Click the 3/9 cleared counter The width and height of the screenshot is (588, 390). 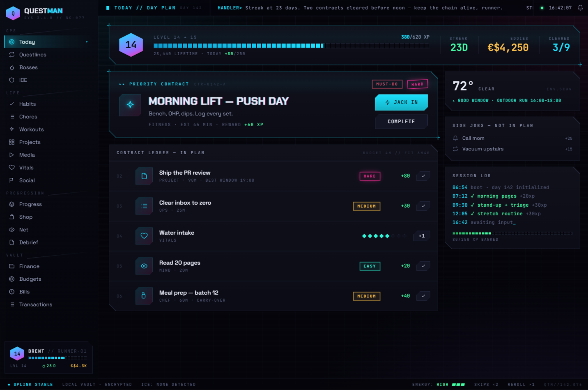pos(561,48)
